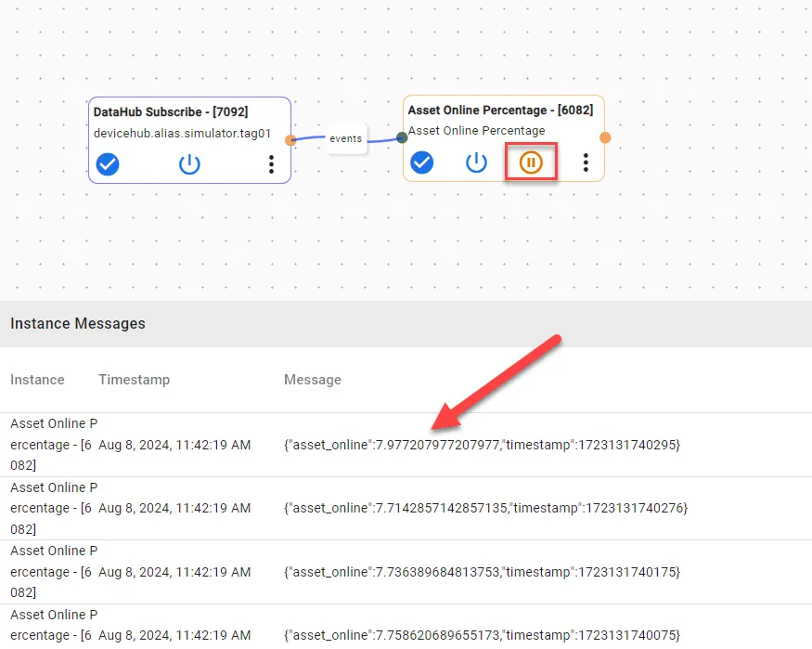Select the output port of Asset Online Percentage node
This screenshot has height=649, width=812.
(605, 137)
